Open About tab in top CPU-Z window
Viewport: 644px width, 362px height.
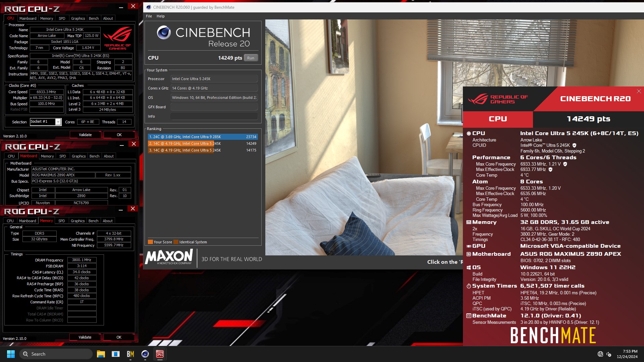click(108, 18)
